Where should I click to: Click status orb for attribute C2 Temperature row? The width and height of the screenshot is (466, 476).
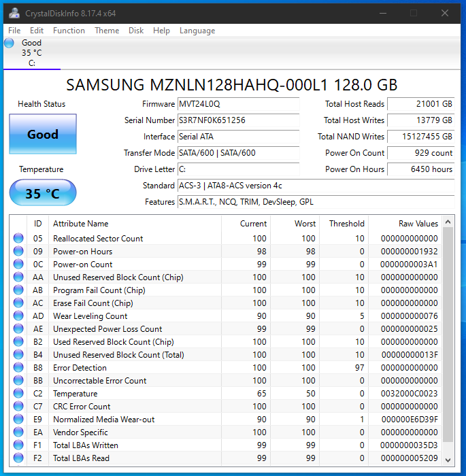pos(18,394)
